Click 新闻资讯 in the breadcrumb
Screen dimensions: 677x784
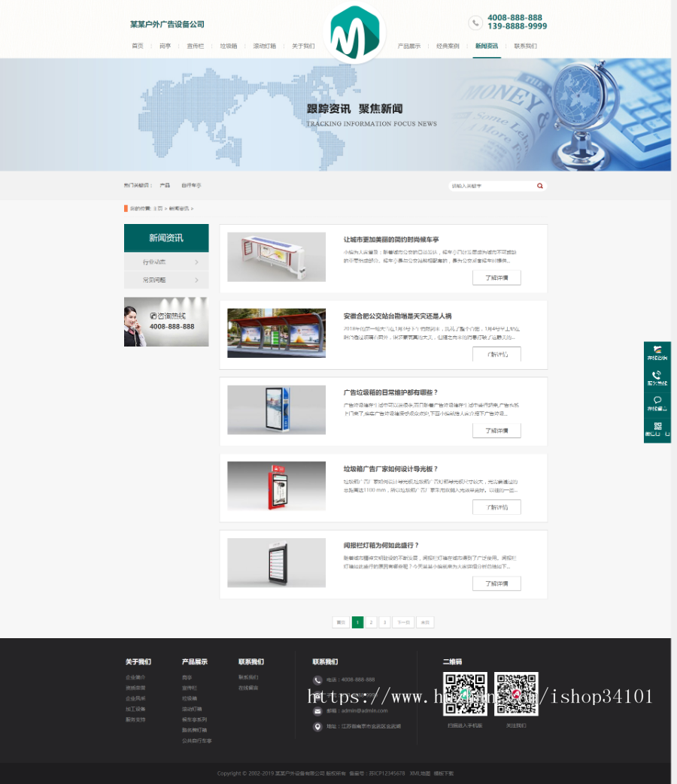[x=179, y=208]
